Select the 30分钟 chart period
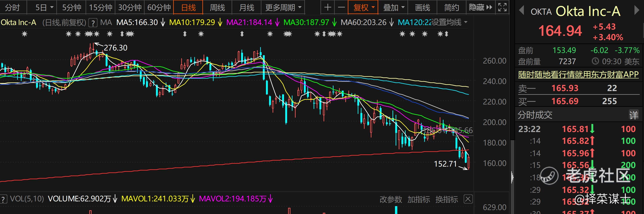 130,8
